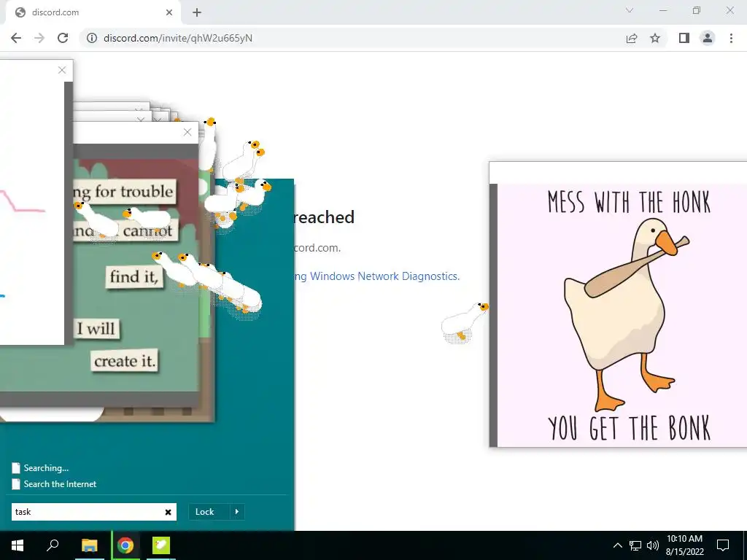
Task: Open the green goose app in taskbar
Action: pyautogui.click(x=161, y=545)
